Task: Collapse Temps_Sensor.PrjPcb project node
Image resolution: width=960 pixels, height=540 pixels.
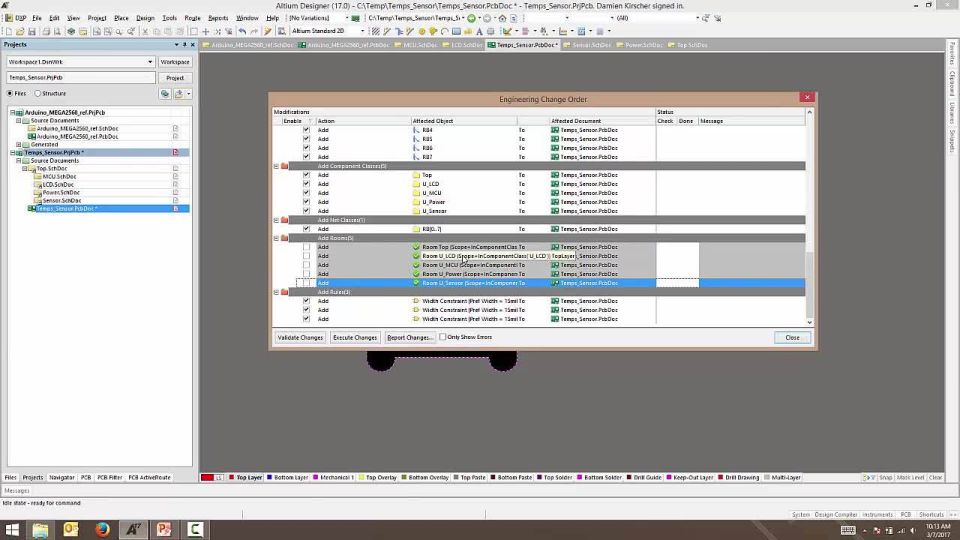Action: (x=12, y=152)
